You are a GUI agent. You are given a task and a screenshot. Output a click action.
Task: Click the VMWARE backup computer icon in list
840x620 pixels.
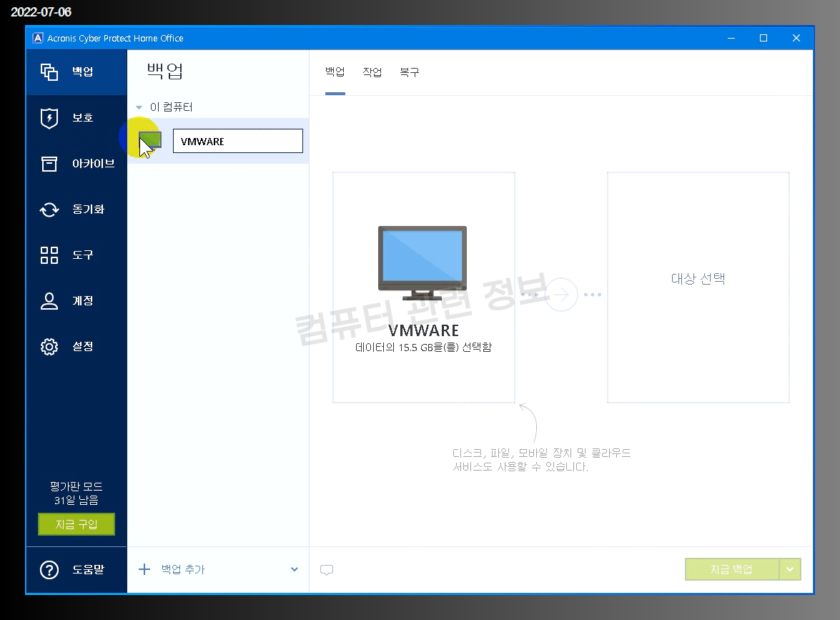click(150, 140)
